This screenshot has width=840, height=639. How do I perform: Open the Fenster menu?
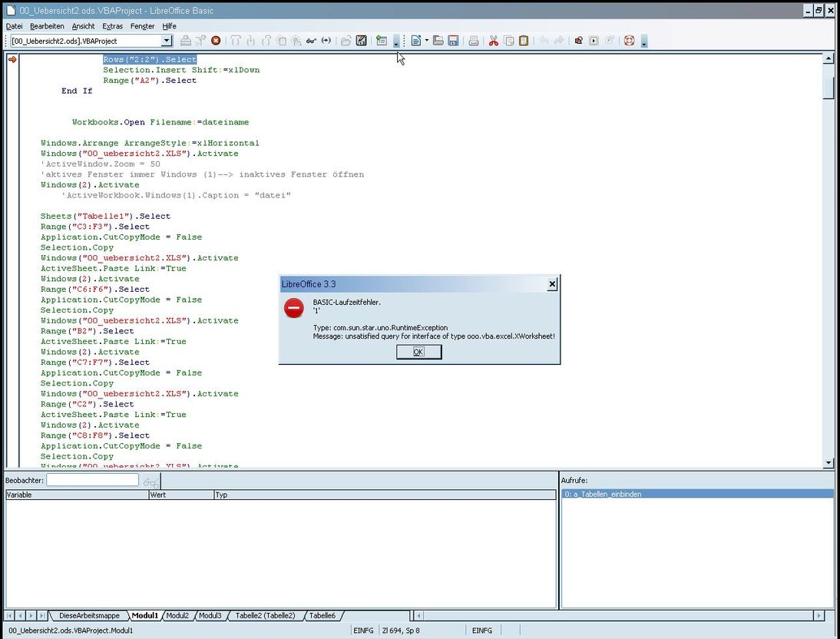tap(143, 26)
